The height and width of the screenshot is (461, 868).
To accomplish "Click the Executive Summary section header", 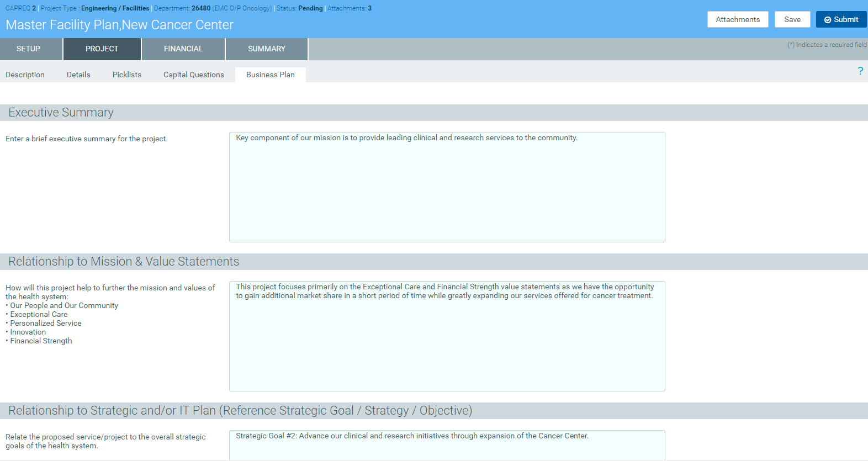I will [61, 113].
